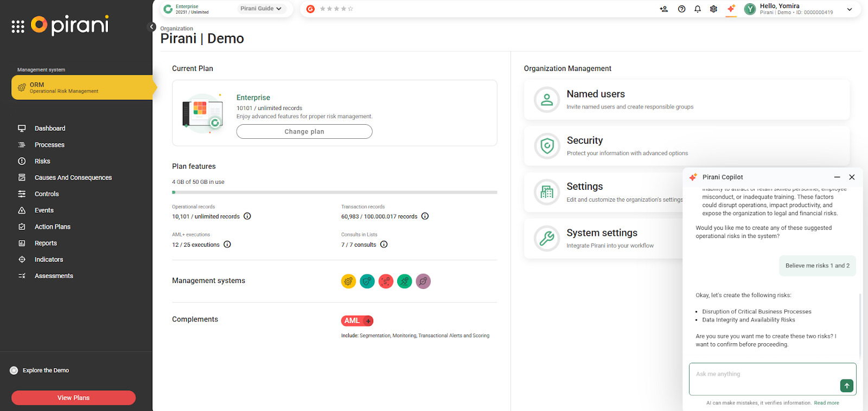Click the invite user icon in header
This screenshot has height=411, width=868.
point(664,9)
